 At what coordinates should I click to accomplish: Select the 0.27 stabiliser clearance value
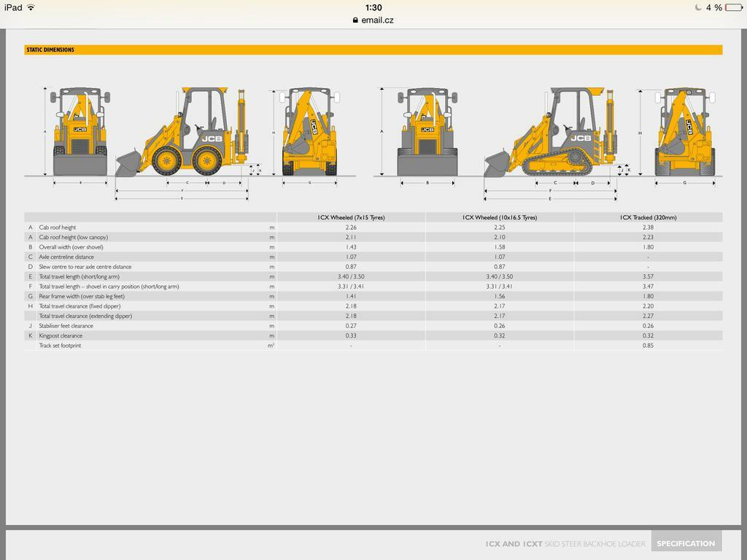pyautogui.click(x=351, y=326)
